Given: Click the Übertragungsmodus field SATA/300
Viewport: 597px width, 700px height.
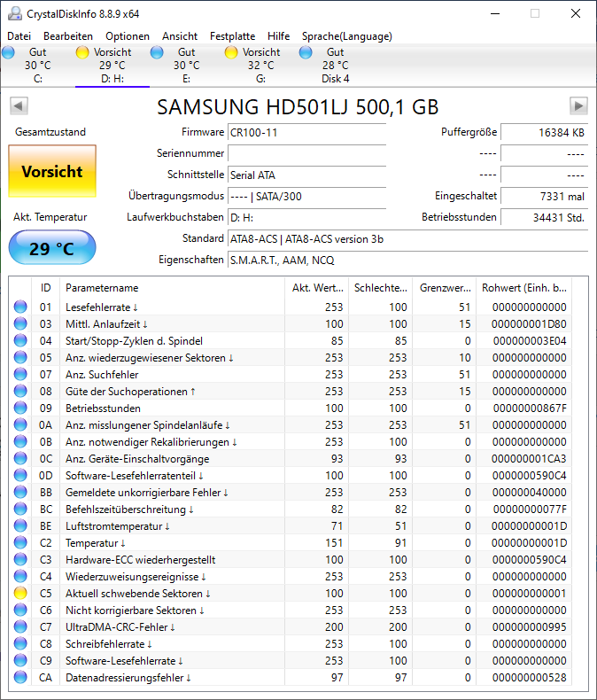Looking at the screenshot, I should click(x=306, y=197).
